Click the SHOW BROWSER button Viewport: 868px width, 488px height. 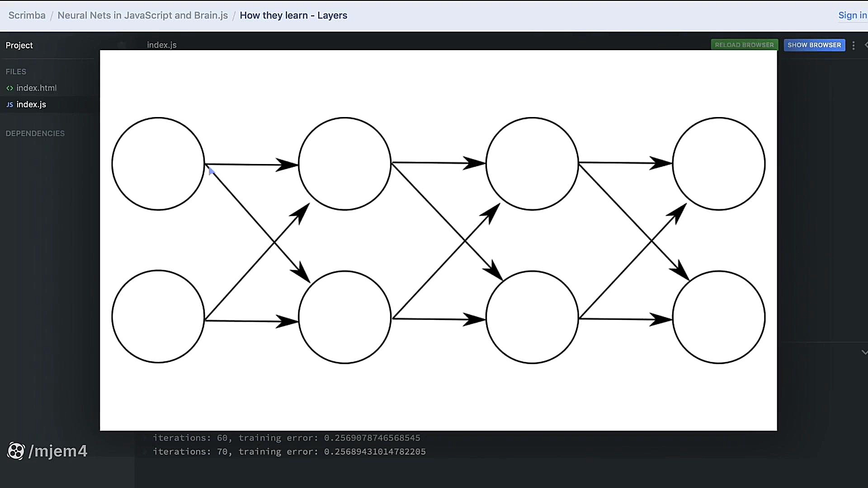pyautogui.click(x=814, y=45)
